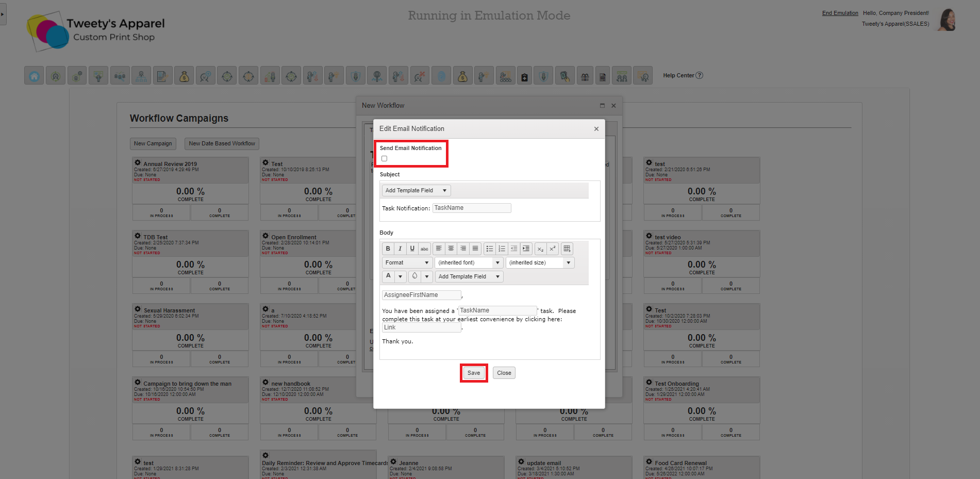
Task: Toggle italic in the Body editor
Action: [400, 249]
